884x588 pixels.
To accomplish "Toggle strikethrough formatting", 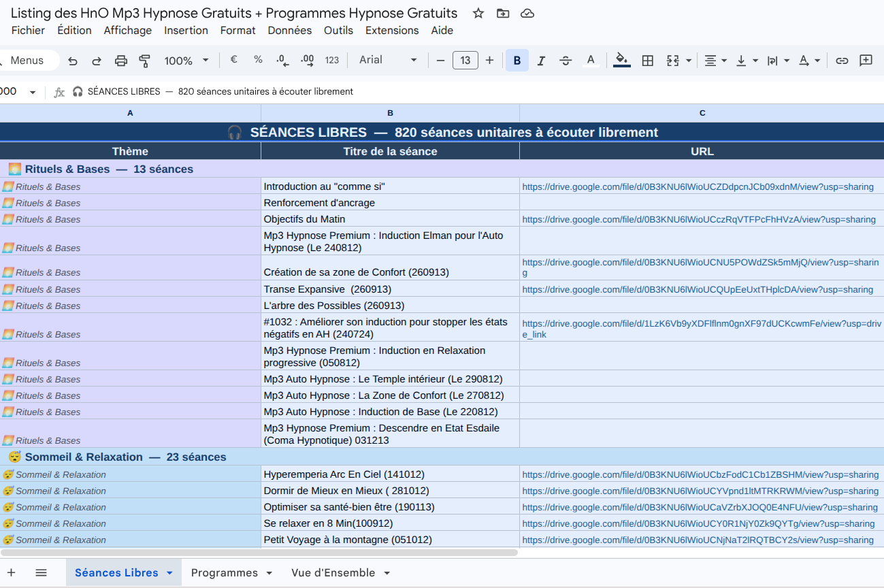I will (566, 61).
